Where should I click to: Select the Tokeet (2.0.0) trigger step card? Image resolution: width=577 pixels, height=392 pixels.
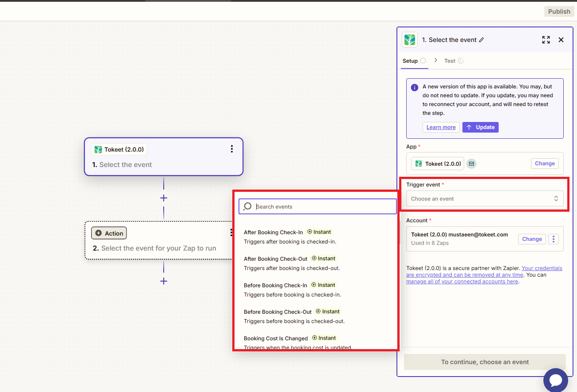[164, 156]
